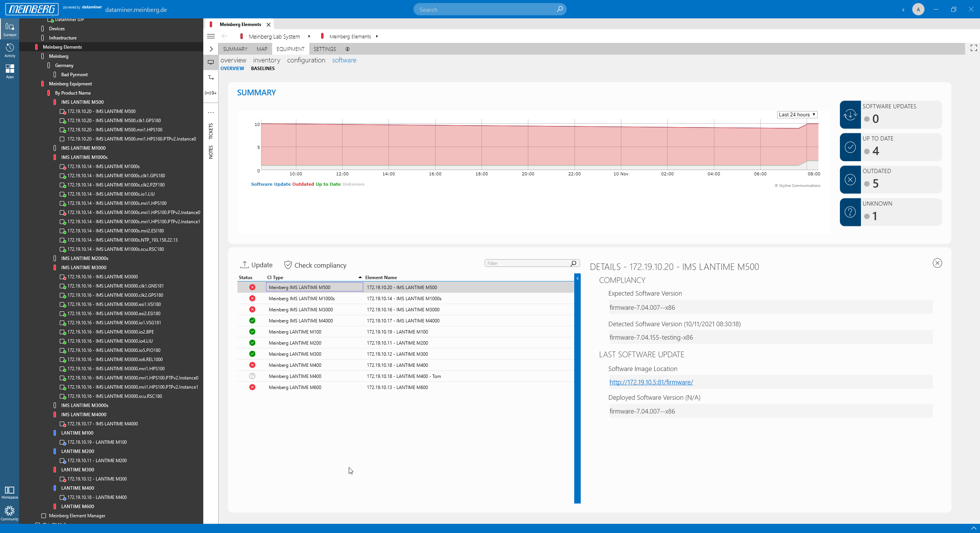The image size is (980, 533).
Task: Expand the Meinberg Elements breadcrumb arrow
Action: [377, 36]
